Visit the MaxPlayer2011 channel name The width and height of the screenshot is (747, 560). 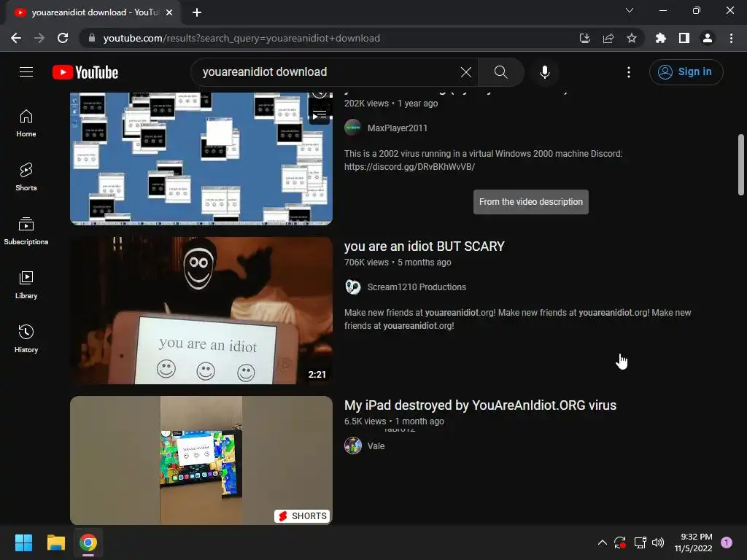(398, 128)
